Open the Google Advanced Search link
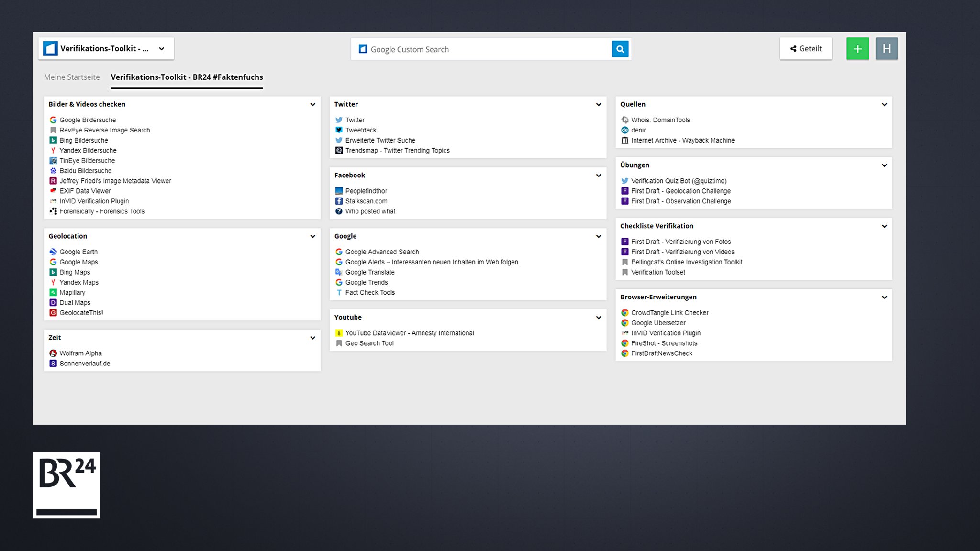Viewport: 980px width, 551px height. click(382, 252)
